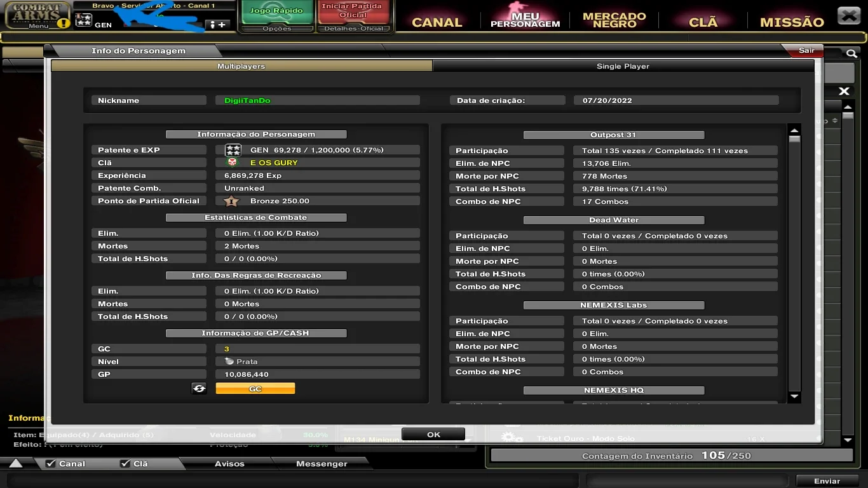Click the nickname DigiiTanDo
Viewport: 868px width, 488px height.
tap(247, 100)
